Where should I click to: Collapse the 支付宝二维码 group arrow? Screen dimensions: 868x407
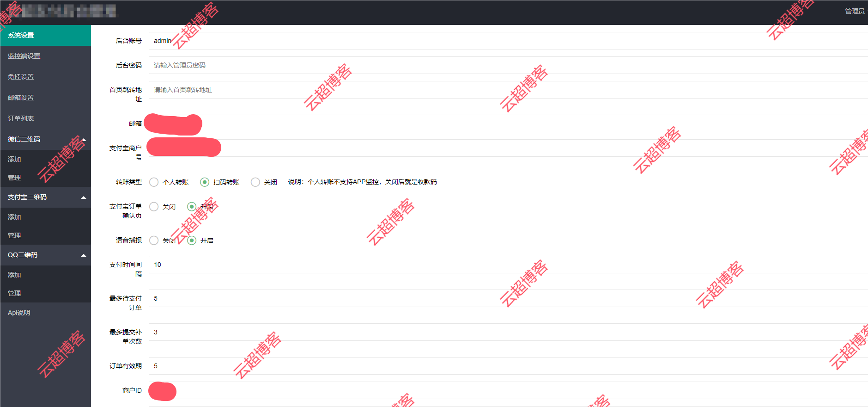click(x=84, y=197)
